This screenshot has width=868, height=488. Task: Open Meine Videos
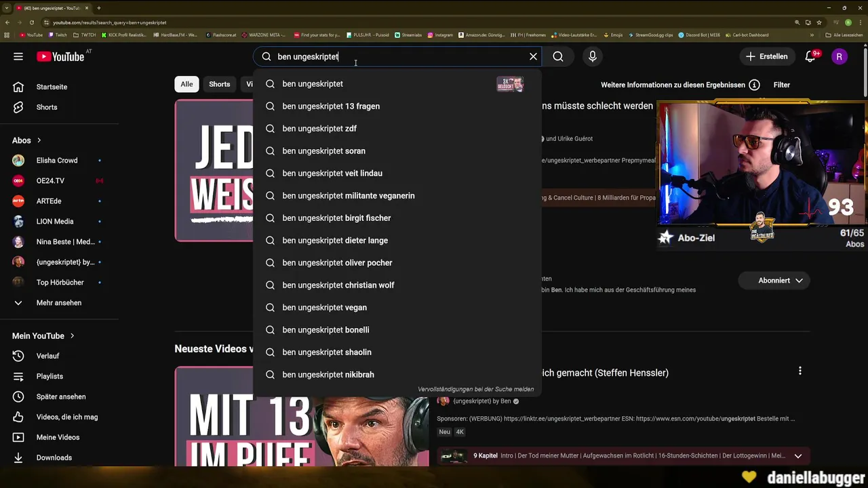(x=60, y=437)
